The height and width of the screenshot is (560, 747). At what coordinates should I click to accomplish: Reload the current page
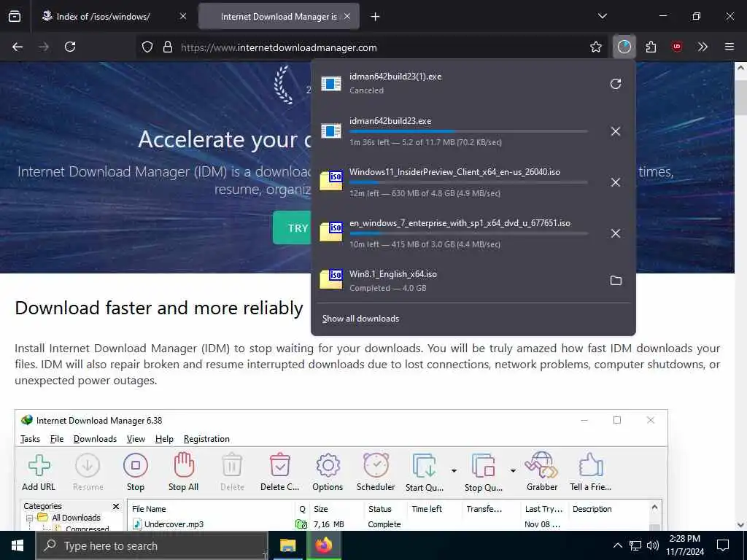70,47
